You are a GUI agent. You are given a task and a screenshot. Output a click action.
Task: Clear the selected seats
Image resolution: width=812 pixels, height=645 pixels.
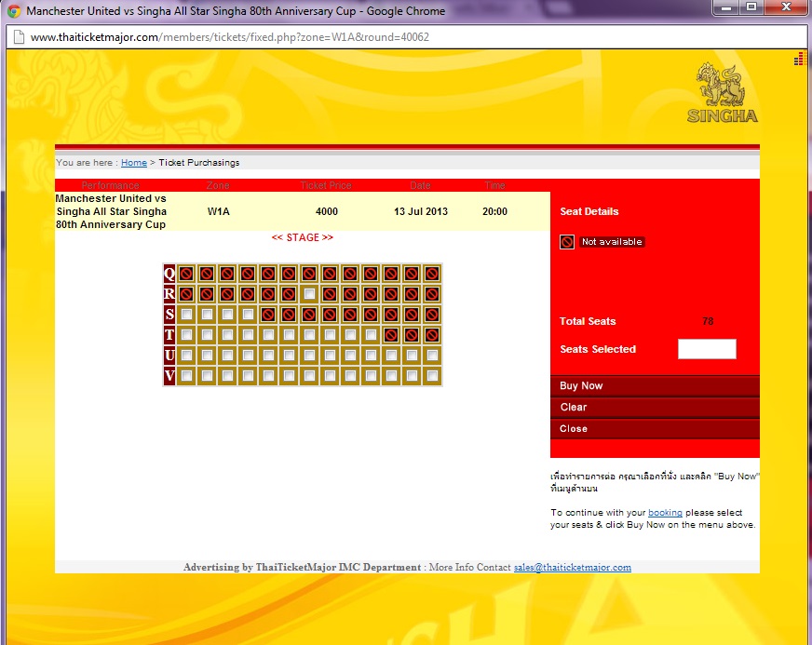pyautogui.click(x=655, y=407)
